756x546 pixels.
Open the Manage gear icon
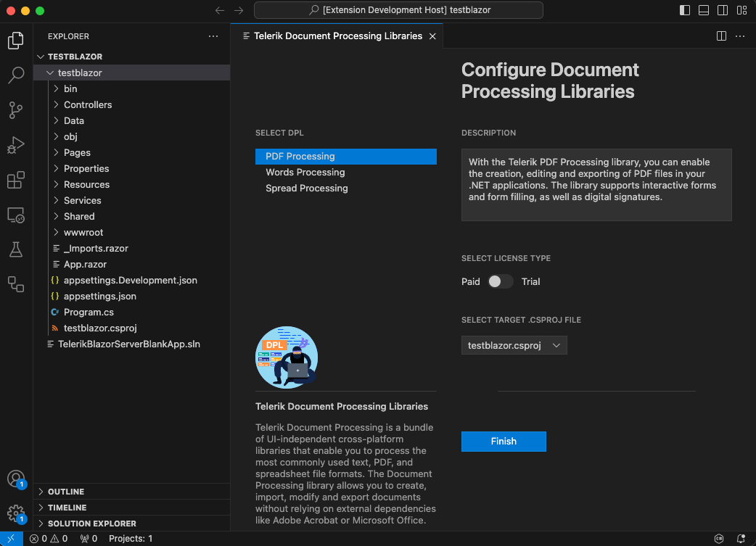16,513
